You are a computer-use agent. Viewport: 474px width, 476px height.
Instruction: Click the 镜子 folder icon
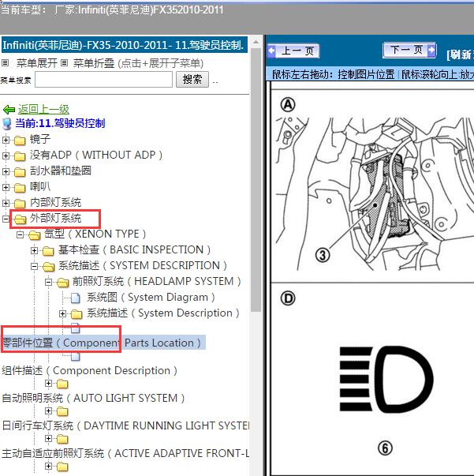pos(20,141)
